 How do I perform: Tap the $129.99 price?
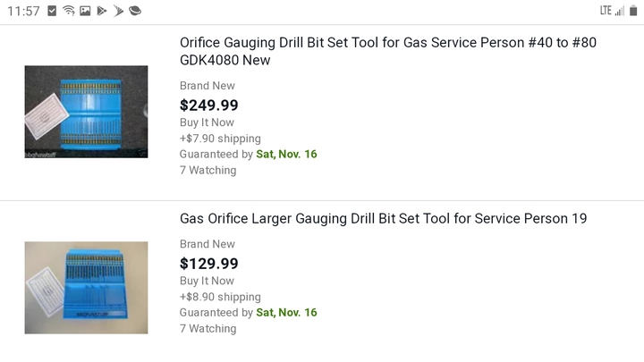[208, 264]
